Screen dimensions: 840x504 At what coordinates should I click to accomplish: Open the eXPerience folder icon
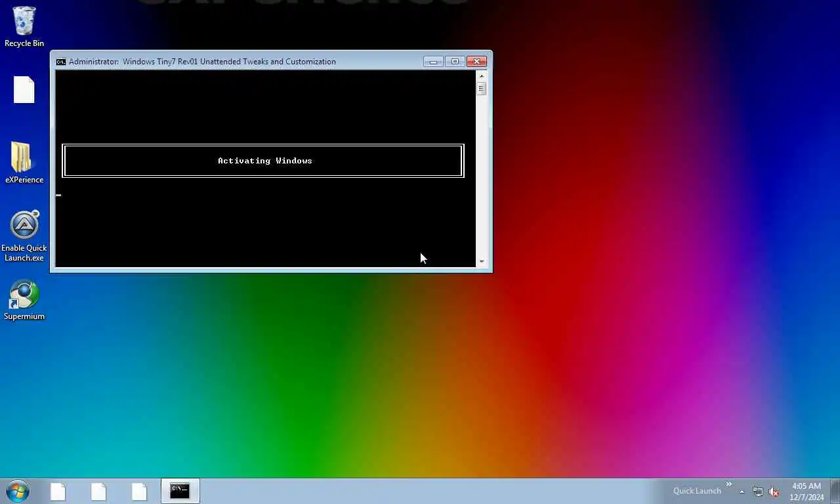click(24, 163)
